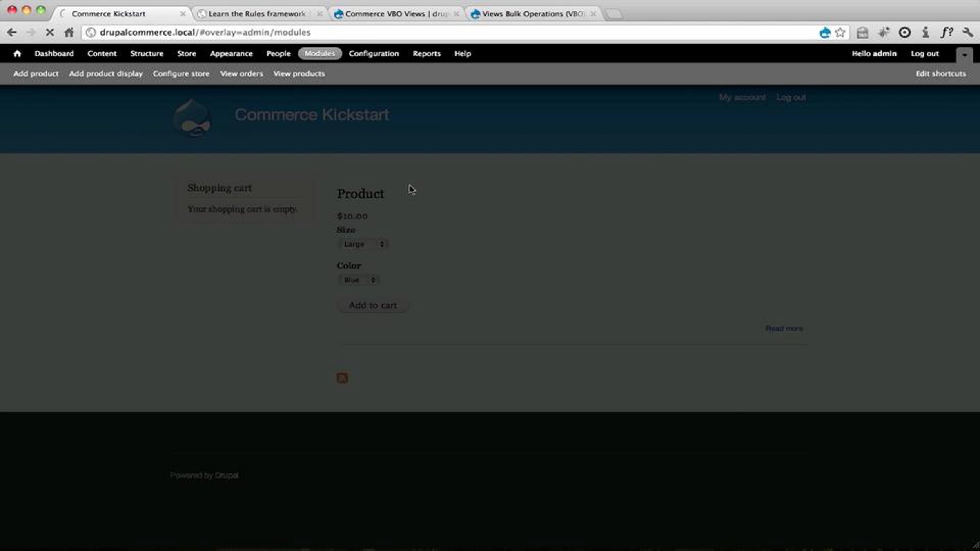Close the Commerce Kickstart tab
The image size is (980, 551).
click(183, 14)
